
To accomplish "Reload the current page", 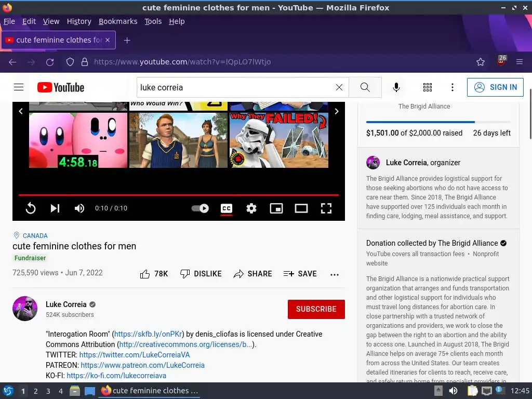I will click(50, 62).
